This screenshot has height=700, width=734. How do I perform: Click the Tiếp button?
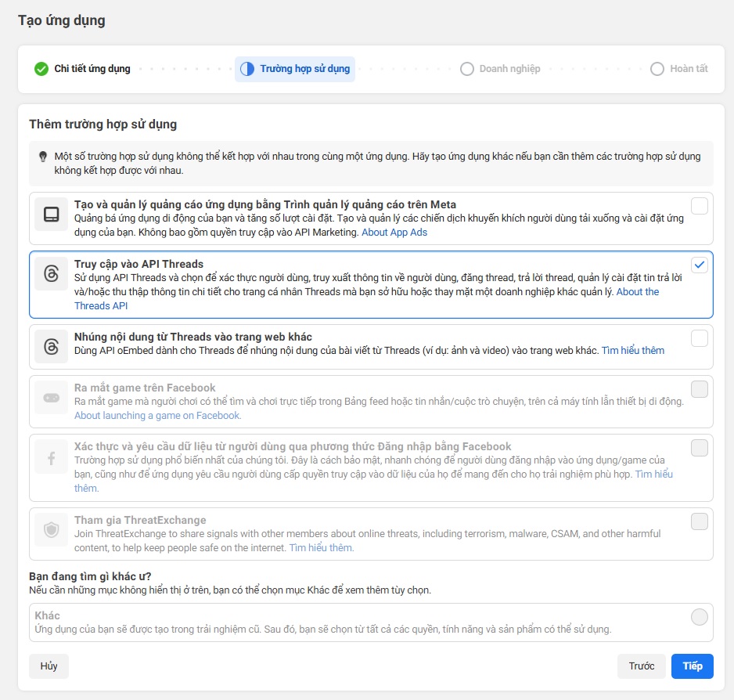pos(692,666)
